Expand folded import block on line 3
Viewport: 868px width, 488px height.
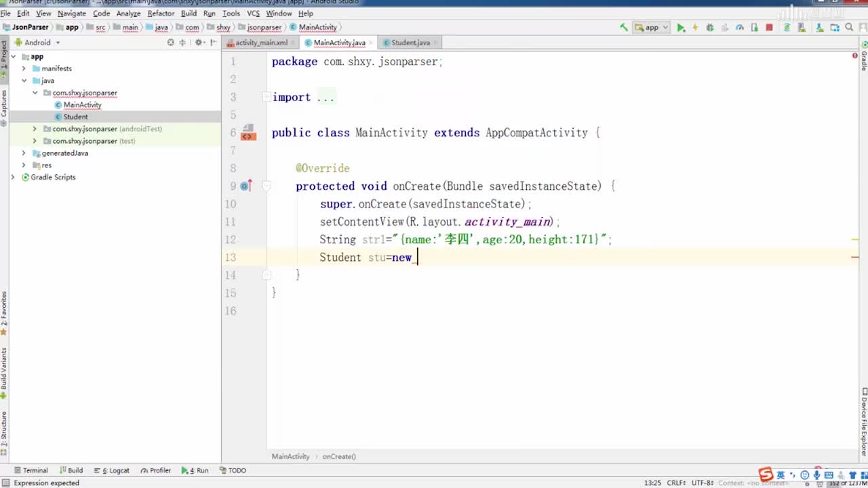[x=266, y=97]
